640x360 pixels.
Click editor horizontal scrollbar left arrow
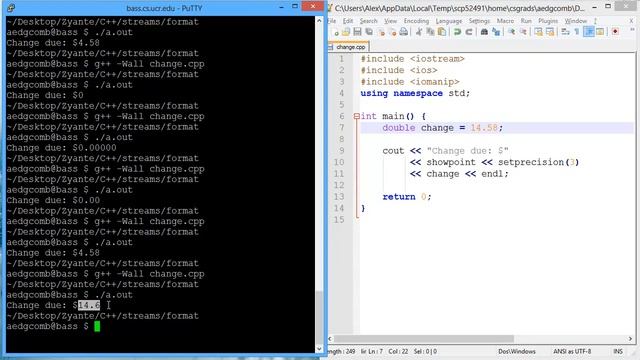330,338
